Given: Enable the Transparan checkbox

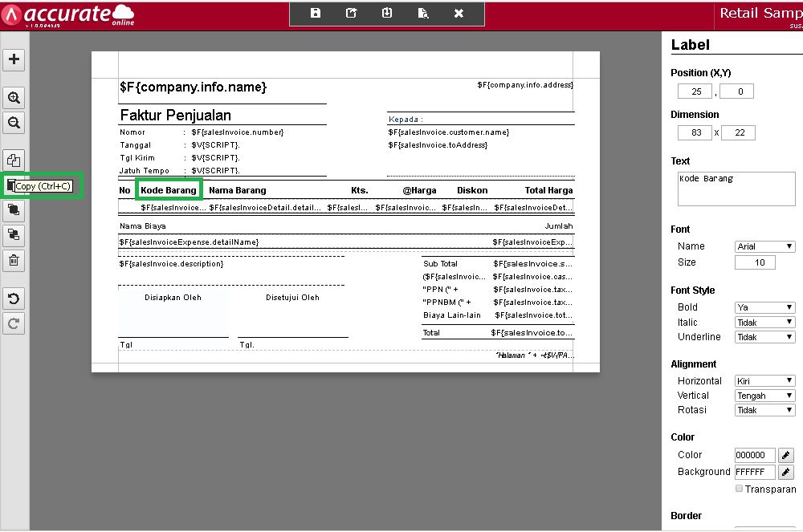Looking at the screenshot, I should [x=739, y=489].
